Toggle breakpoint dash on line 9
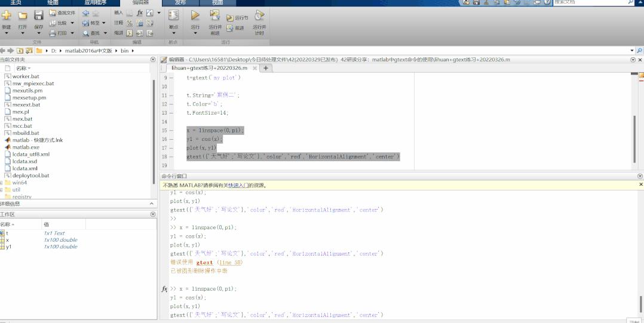This screenshot has height=323, width=644. tap(171, 78)
